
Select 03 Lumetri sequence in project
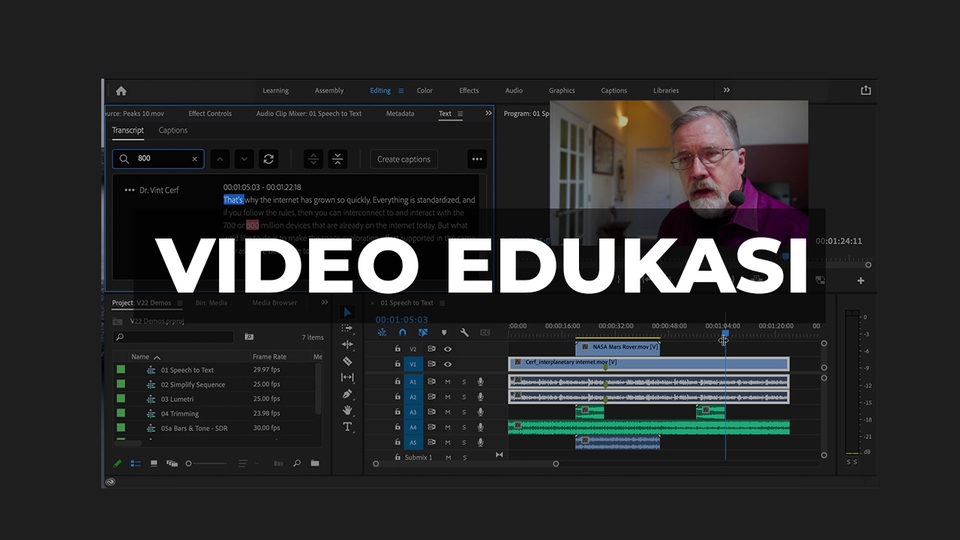point(177,399)
